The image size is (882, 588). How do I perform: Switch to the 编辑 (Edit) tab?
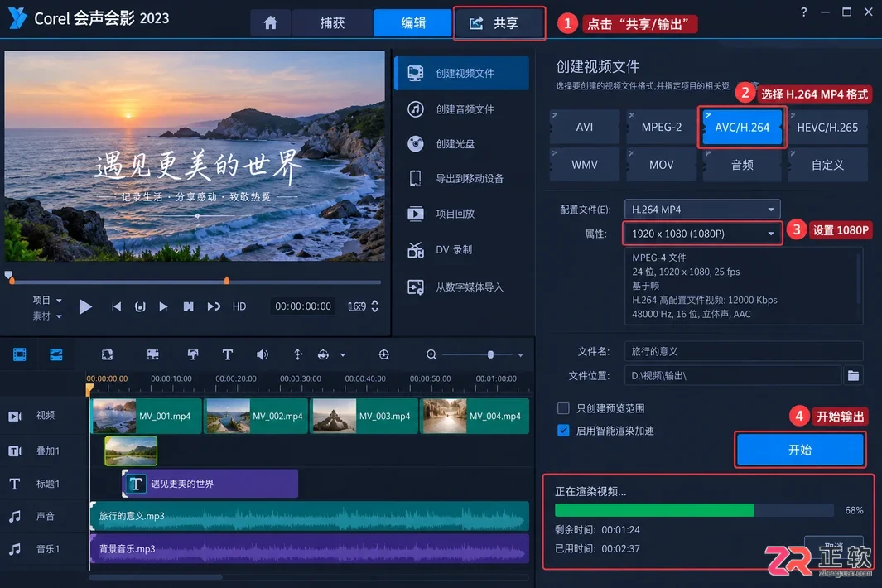pyautogui.click(x=413, y=22)
